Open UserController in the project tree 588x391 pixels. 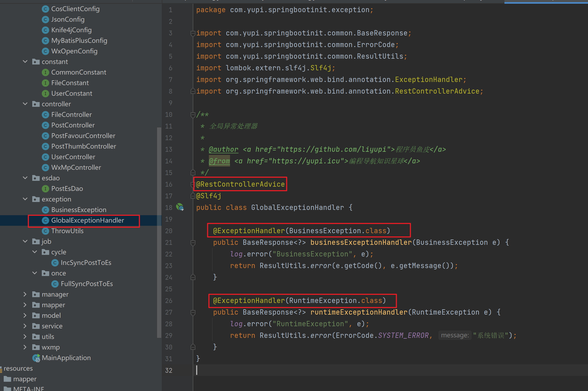tap(73, 157)
